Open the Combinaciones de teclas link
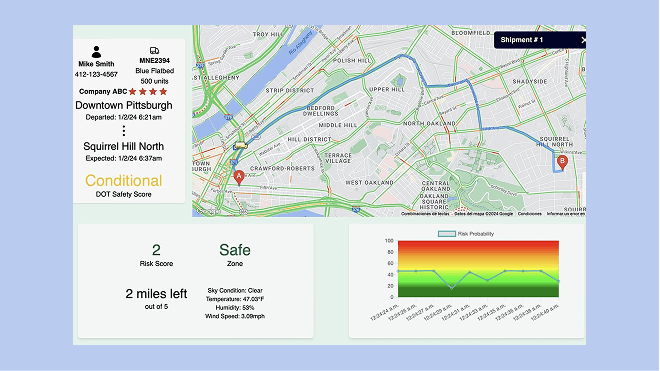This screenshot has width=660, height=371. point(425,214)
